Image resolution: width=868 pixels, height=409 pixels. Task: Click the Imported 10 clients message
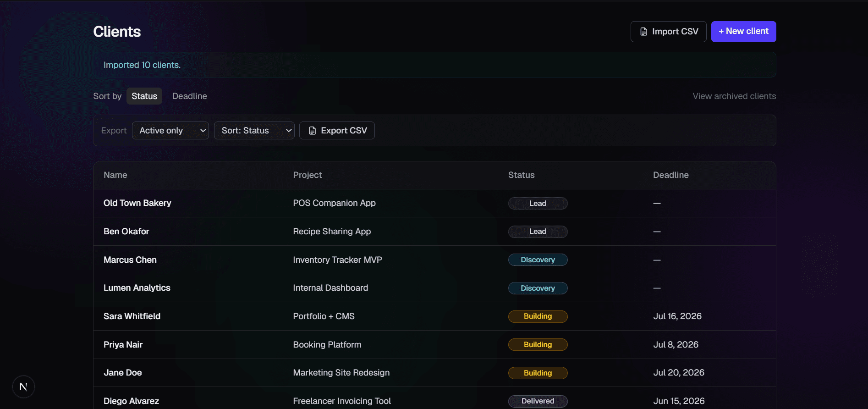click(142, 65)
